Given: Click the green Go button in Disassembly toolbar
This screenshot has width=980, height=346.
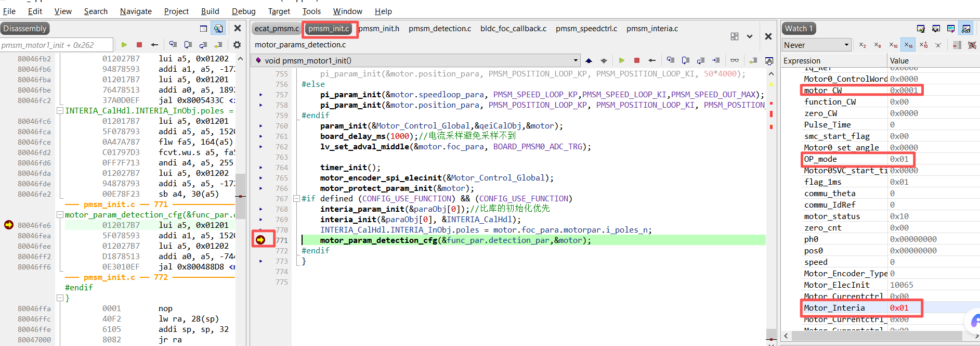Looking at the screenshot, I should point(124,45).
